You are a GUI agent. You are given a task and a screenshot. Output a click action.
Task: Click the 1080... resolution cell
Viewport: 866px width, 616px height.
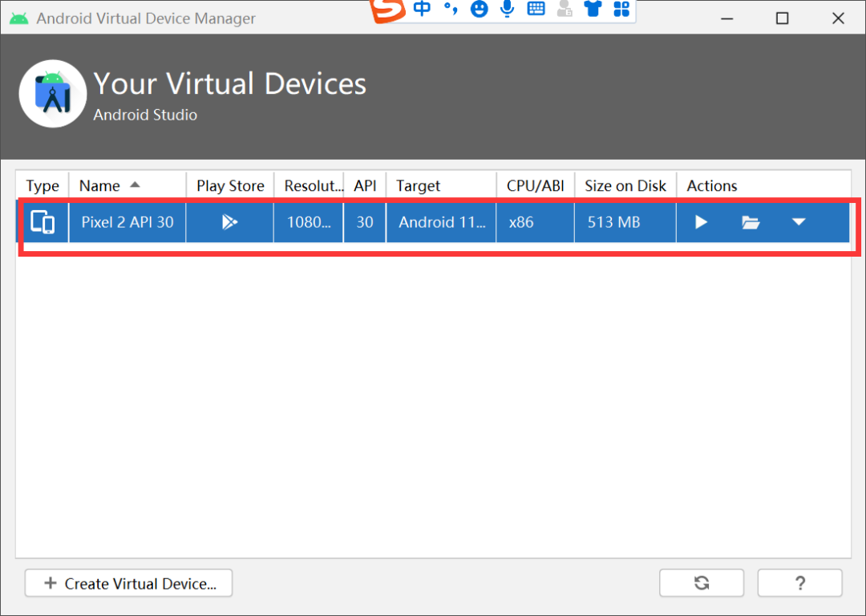[309, 222]
